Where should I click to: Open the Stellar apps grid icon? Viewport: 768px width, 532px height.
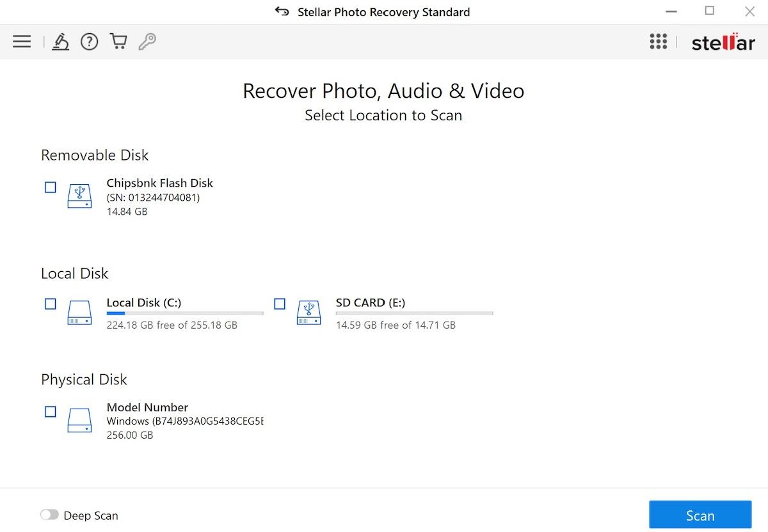[x=659, y=41]
